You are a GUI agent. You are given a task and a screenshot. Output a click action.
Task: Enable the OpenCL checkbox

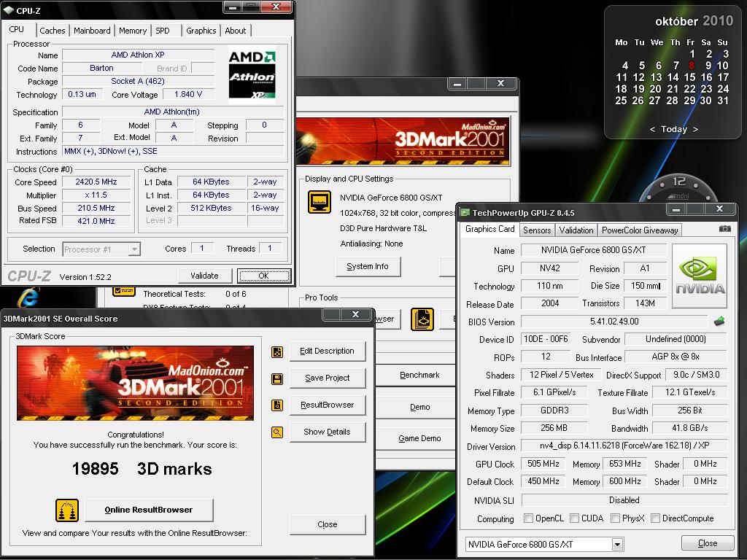click(x=528, y=518)
